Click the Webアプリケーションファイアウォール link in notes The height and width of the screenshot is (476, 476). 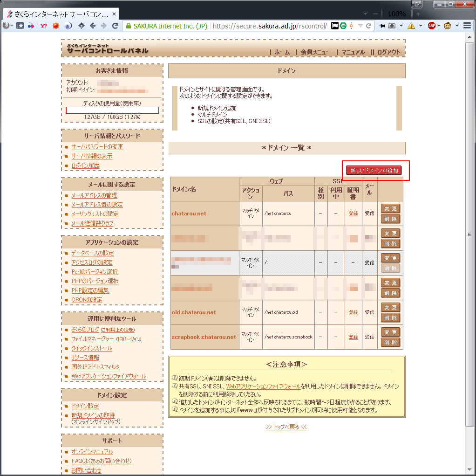click(x=263, y=386)
